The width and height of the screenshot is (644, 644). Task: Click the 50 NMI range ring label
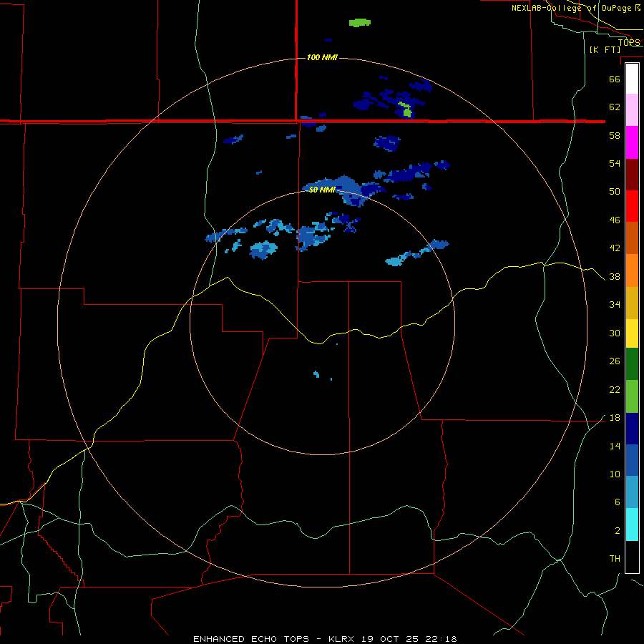point(322,190)
